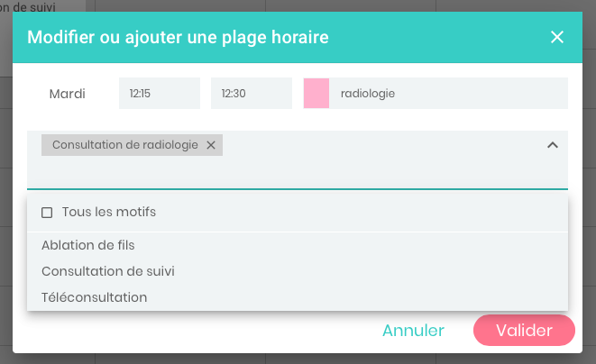Focus the radiologie name field
Viewport: 596px width, 364px height.
coord(447,93)
